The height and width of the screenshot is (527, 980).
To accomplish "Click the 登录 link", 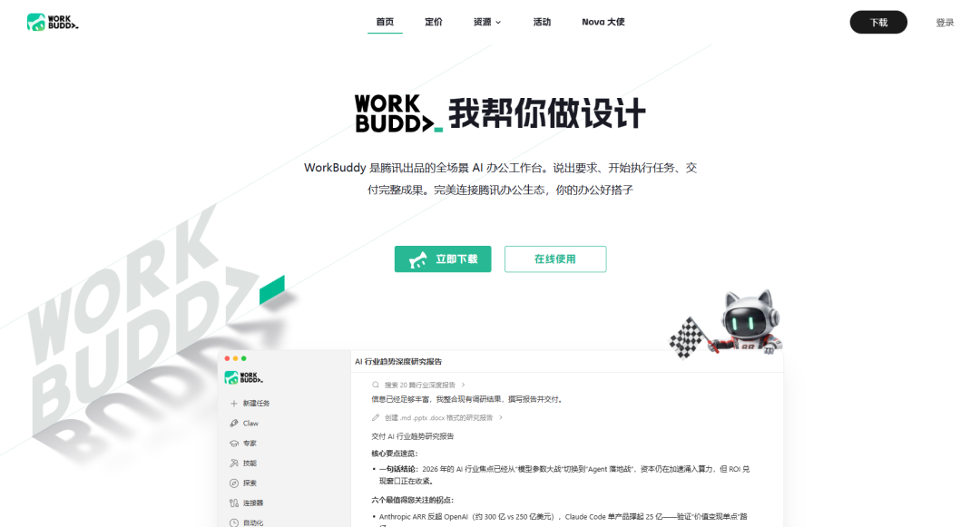I will [945, 23].
